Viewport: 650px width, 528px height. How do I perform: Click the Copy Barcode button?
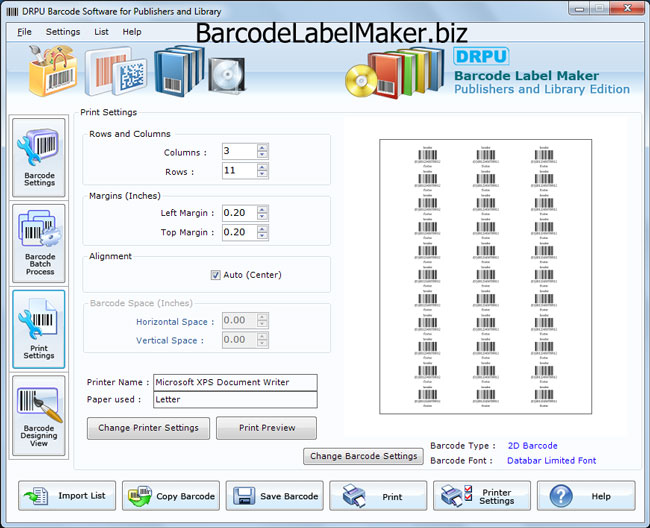[171, 496]
